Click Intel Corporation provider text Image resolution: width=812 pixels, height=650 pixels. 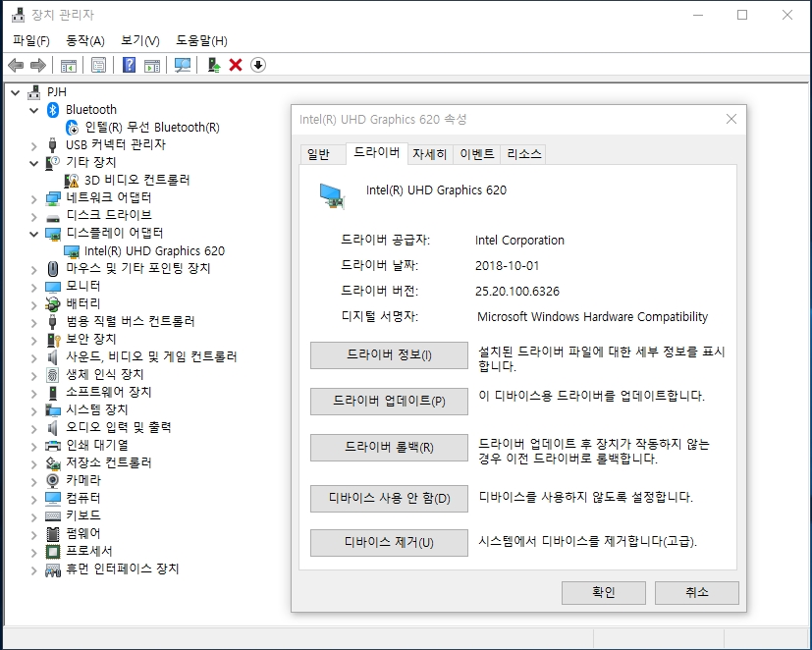click(519, 241)
